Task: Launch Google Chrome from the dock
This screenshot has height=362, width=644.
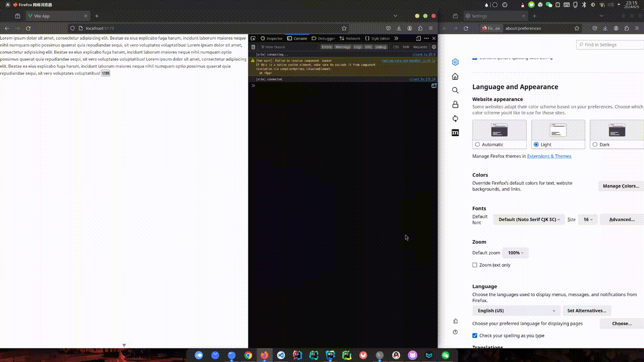Action: 248,355
